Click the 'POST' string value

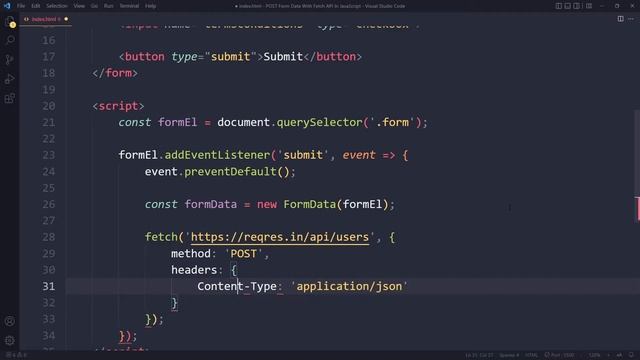pyautogui.click(x=243, y=254)
